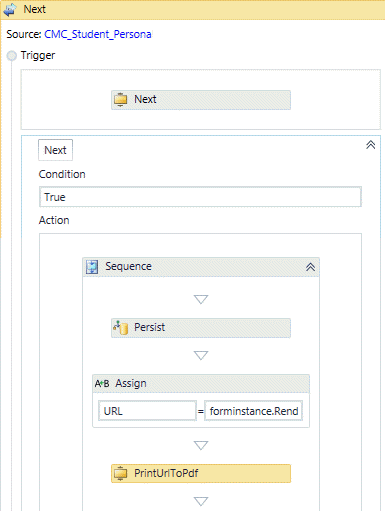
Task: Collapse the Sequence activity chevron
Action: [310, 267]
